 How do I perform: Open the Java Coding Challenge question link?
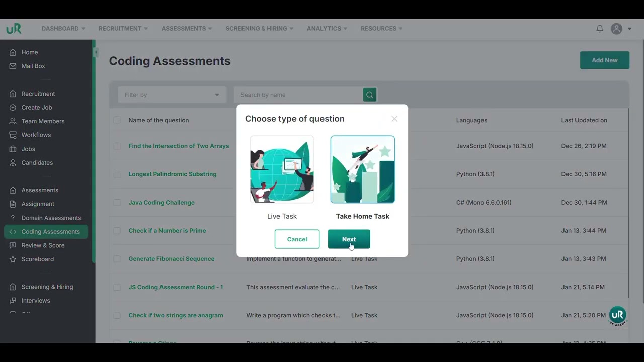pos(162,202)
